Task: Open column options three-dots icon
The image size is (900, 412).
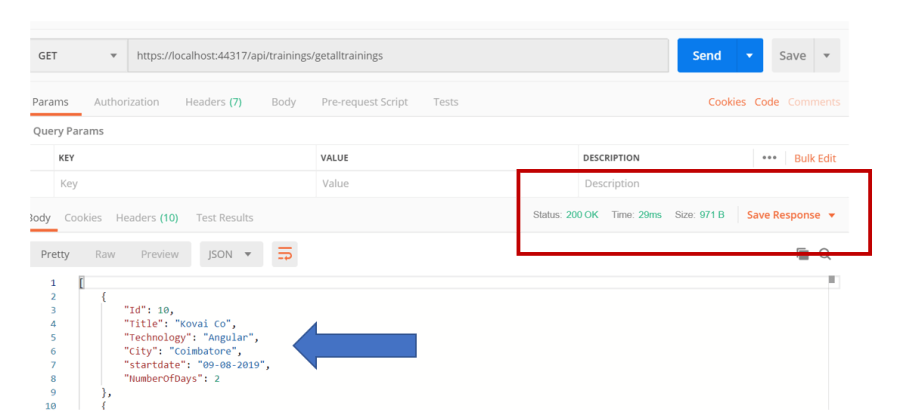Action: (768, 158)
